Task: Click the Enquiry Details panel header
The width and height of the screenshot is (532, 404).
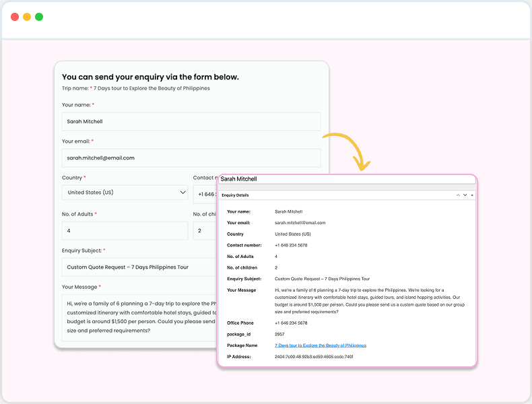Action: point(347,195)
